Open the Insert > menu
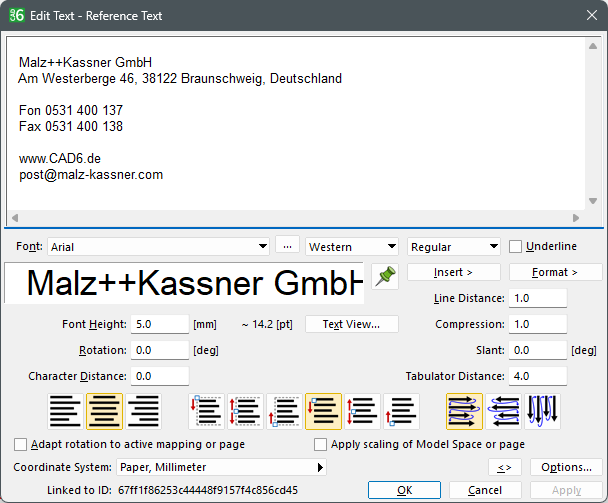The height and width of the screenshot is (503, 608). 454,272
